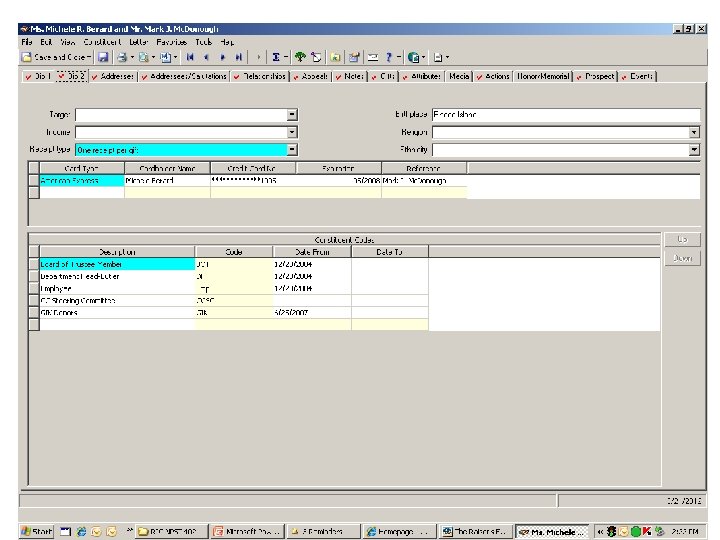The height and width of the screenshot is (540, 720).
Task: Select the American Express row selector box
Action: 34,180
